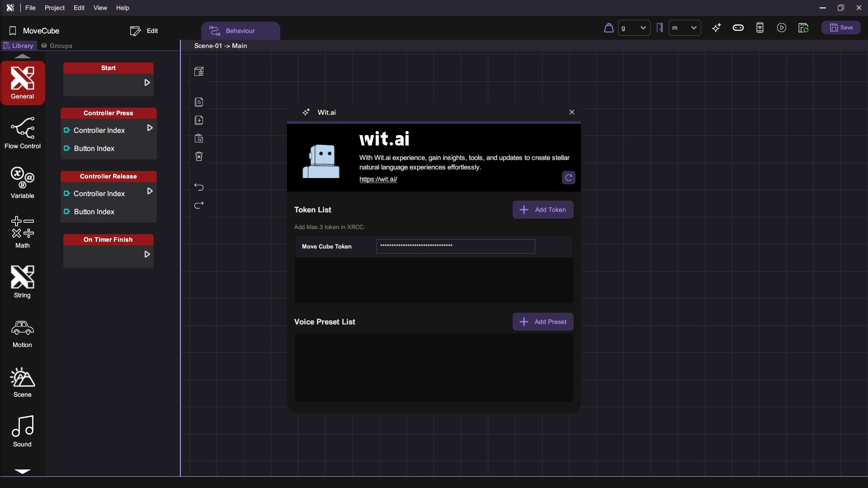Click the undo arrow icon
Screen dimensions: 868x488
(x=199, y=187)
